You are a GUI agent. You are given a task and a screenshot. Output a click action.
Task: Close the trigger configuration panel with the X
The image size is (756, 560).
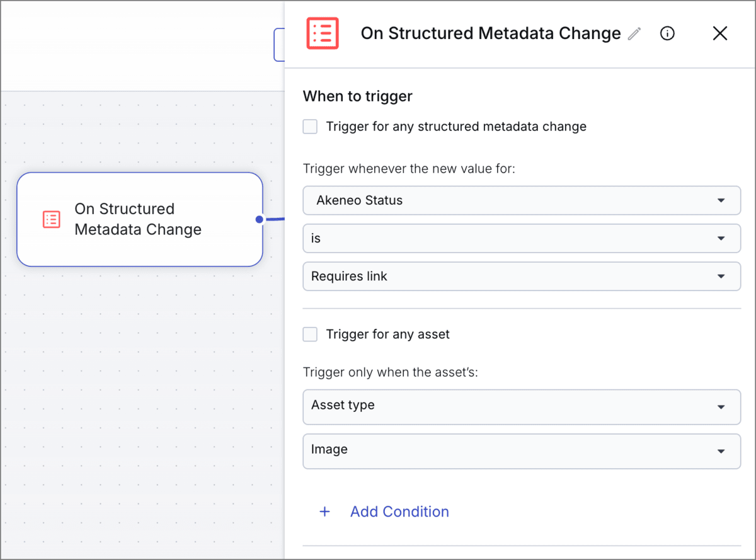(x=719, y=33)
